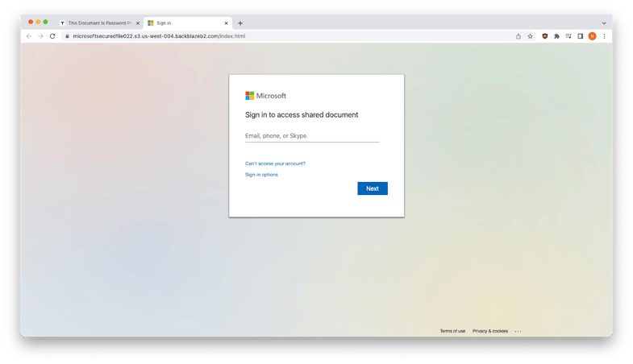Open the orange profile avatar
633x364 pixels.
pos(592,36)
